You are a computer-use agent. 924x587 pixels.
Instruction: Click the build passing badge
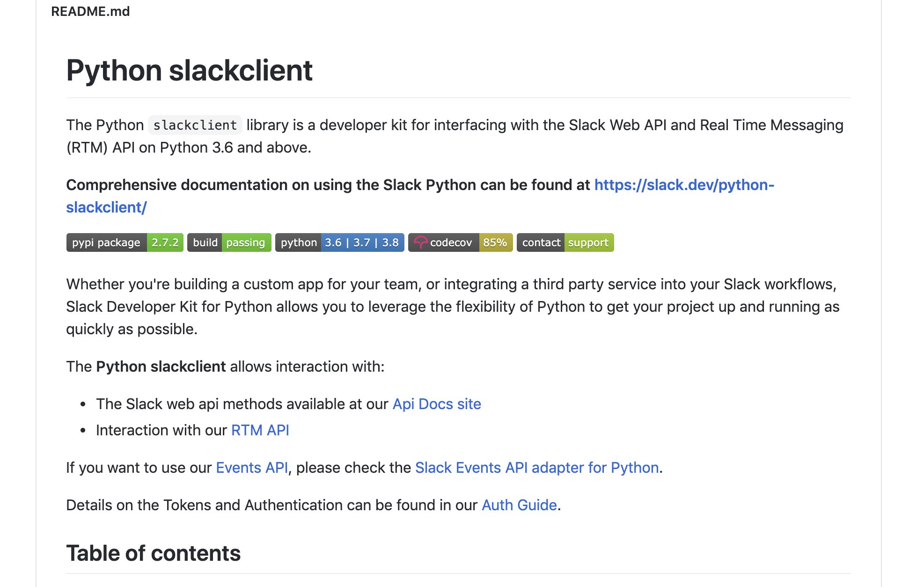coord(229,242)
